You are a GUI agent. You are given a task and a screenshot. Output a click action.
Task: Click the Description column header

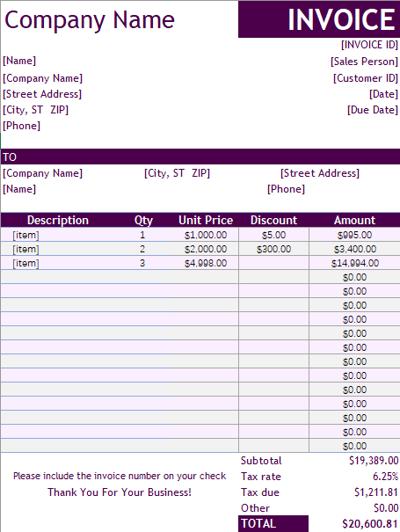58,220
